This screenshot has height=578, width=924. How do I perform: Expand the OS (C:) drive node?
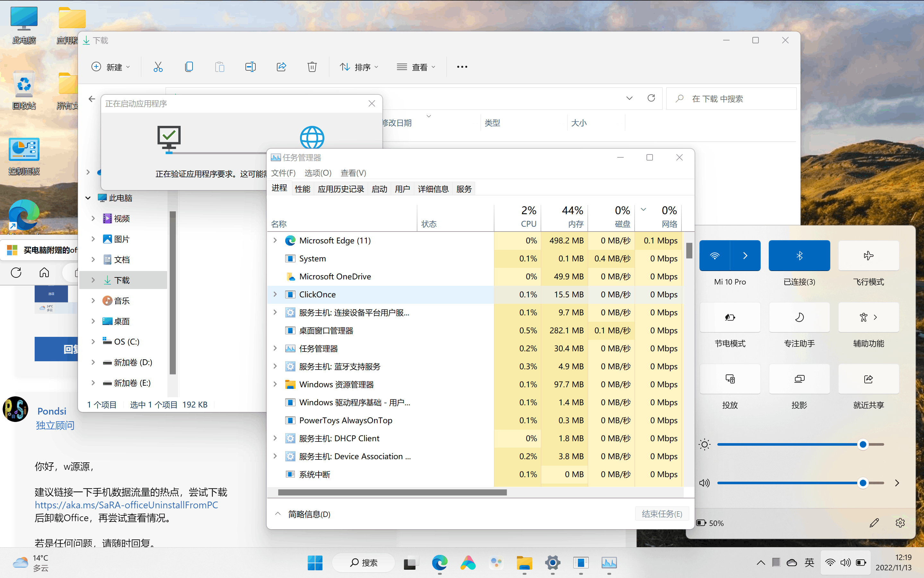93,341
